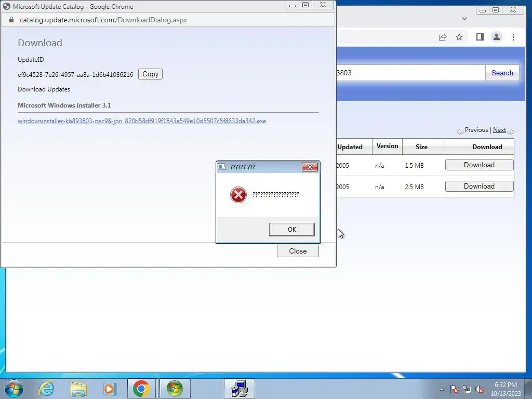
Task: Click Search button in Update Catalog
Action: (x=502, y=73)
